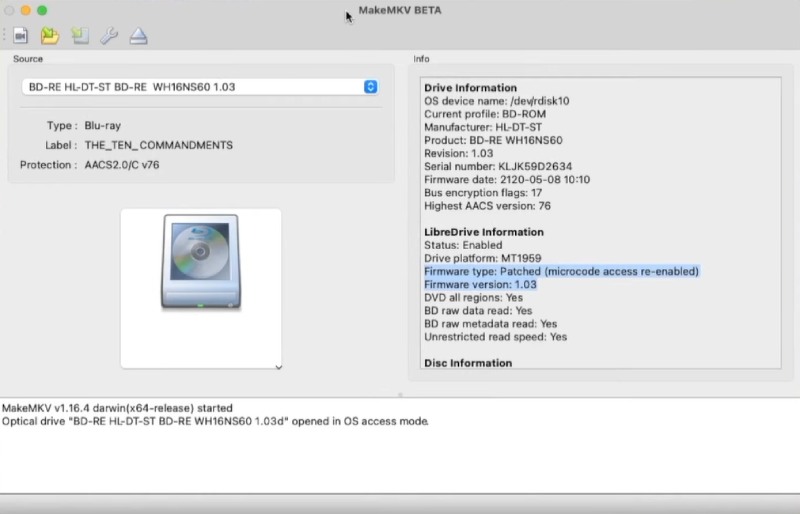Click the Open disc folder toolbar icon
The width and height of the screenshot is (800, 514).
[50, 36]
